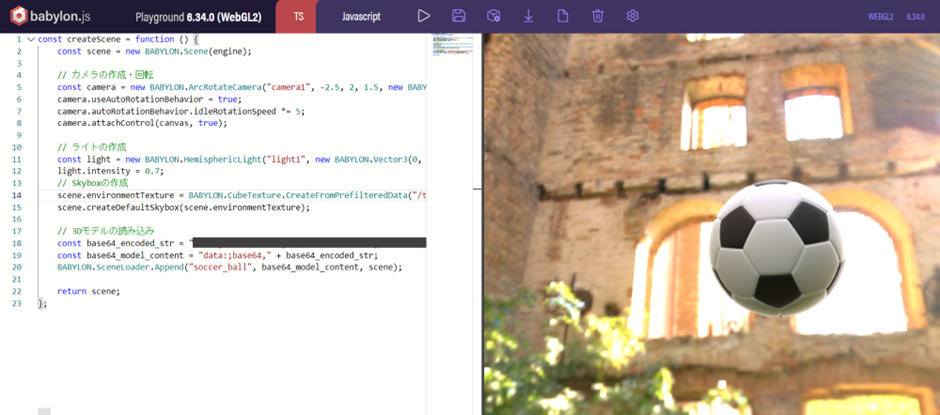This screenshot has width=940, height=415.
Task: Open the Inspector cube icon
Action: pyautogui.click(x=493, y=16)
